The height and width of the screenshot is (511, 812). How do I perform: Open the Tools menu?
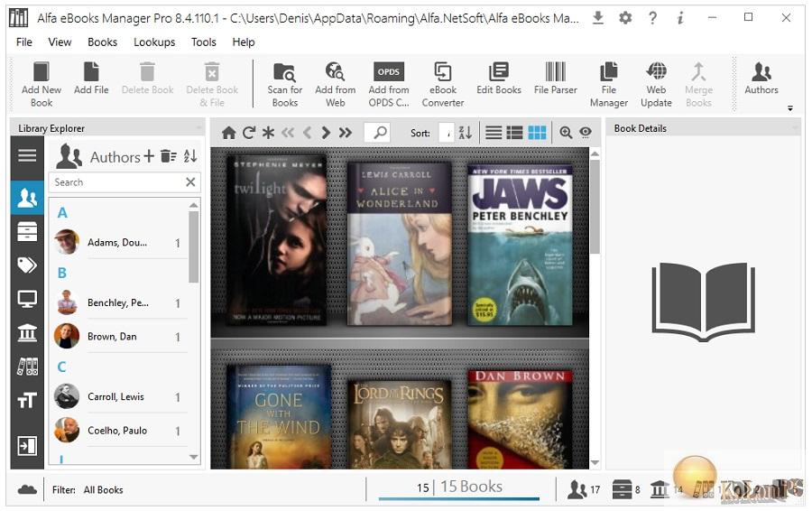pyautogui.click(x=204, y=42)
